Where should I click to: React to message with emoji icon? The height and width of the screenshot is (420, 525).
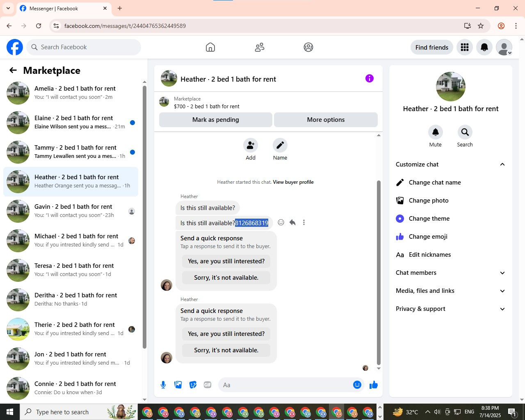281,222
